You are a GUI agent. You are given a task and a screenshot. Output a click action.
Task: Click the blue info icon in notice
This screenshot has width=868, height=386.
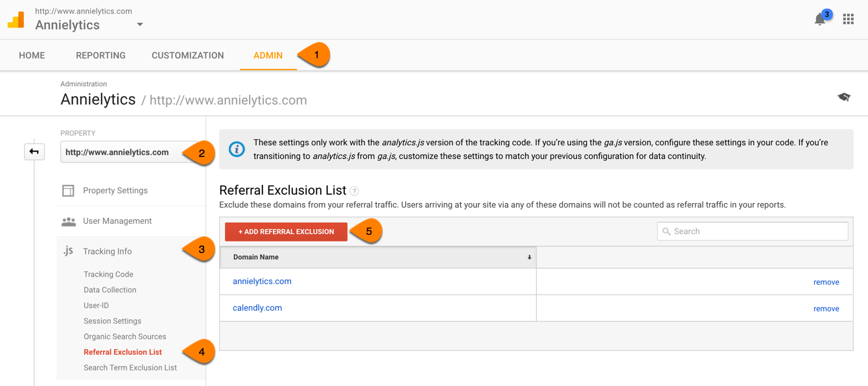pyautogui.click(x=237, y=149)
